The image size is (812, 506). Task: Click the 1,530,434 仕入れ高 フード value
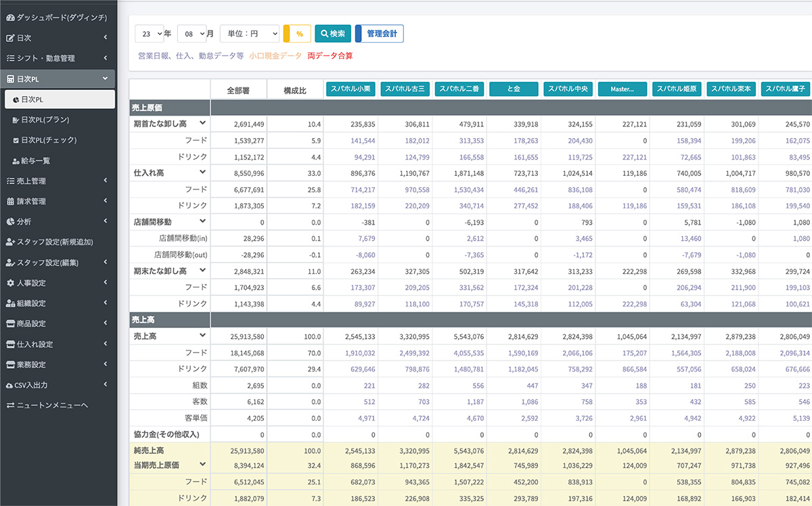(468, 190)
